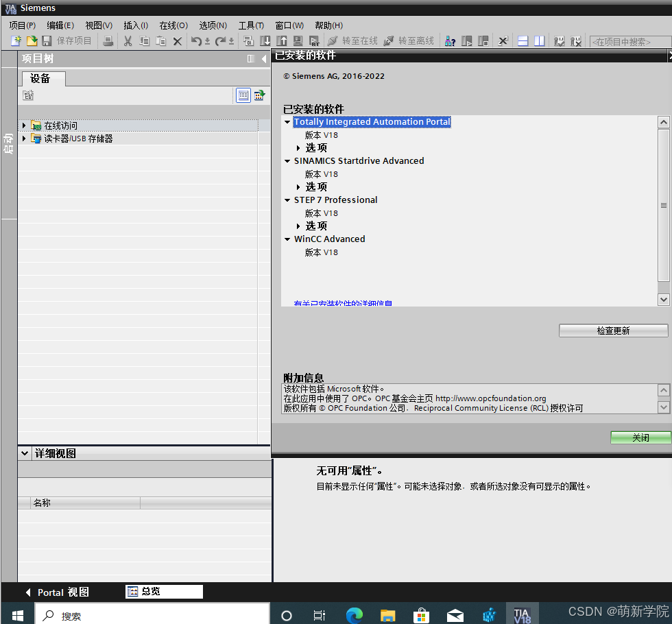Collapse STEP 7 Professional node
This screenshot has width=672, height=624.
click(287, 200)
